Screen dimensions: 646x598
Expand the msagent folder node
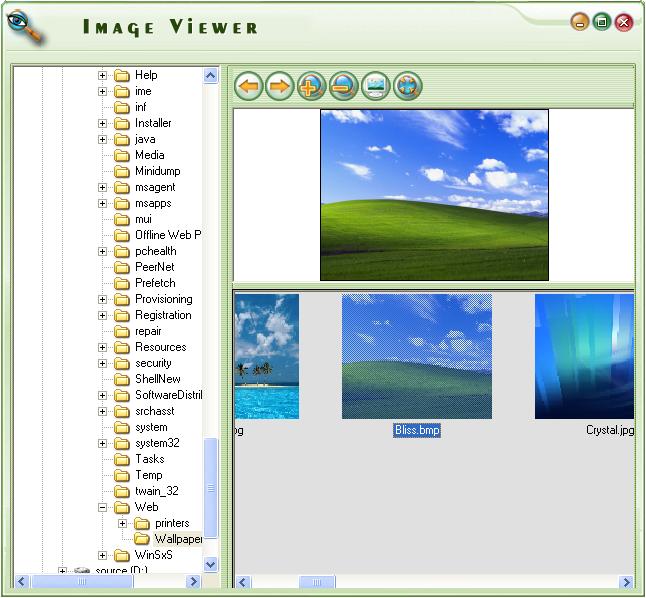[102, 188]
